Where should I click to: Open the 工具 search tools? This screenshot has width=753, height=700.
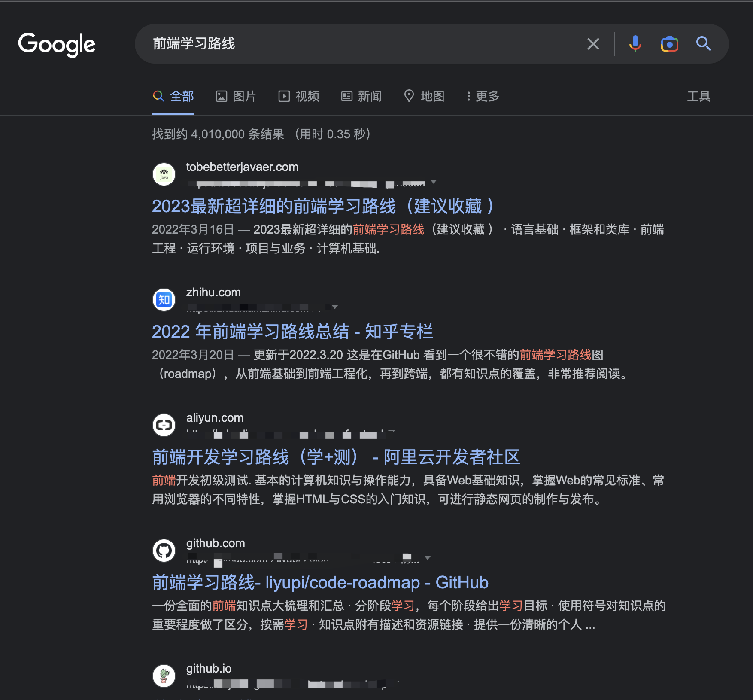699,96
